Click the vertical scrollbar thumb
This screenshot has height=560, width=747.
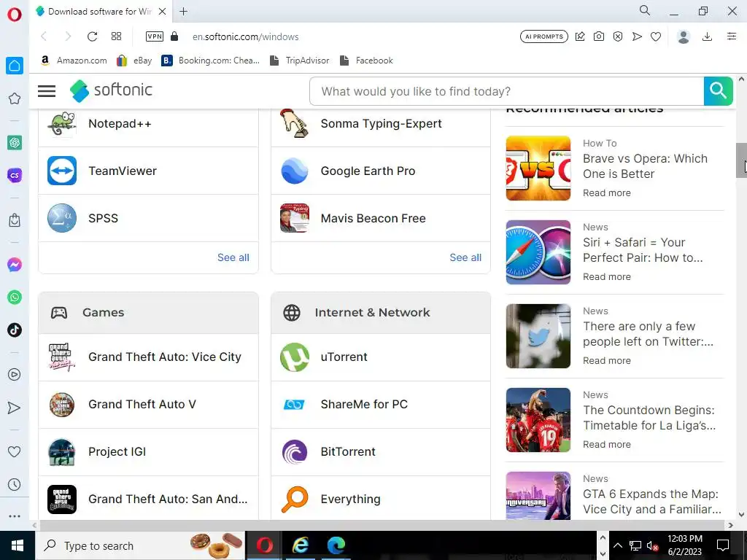[x=741, y=160]
